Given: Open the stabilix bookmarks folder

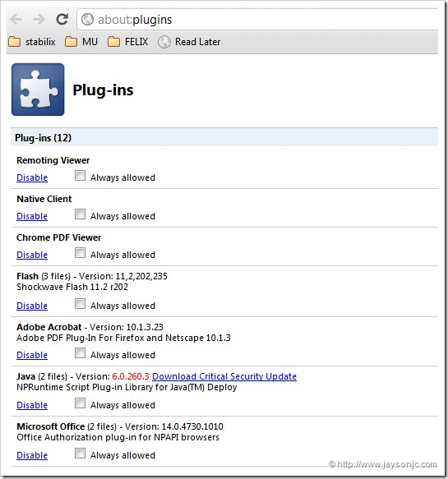Looking at the screenshot, I should (32, 42).
